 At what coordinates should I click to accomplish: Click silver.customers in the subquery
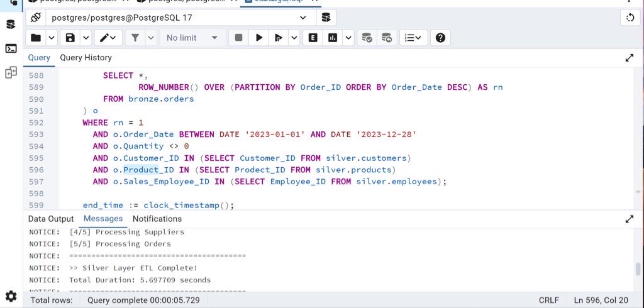pos(366,158)
